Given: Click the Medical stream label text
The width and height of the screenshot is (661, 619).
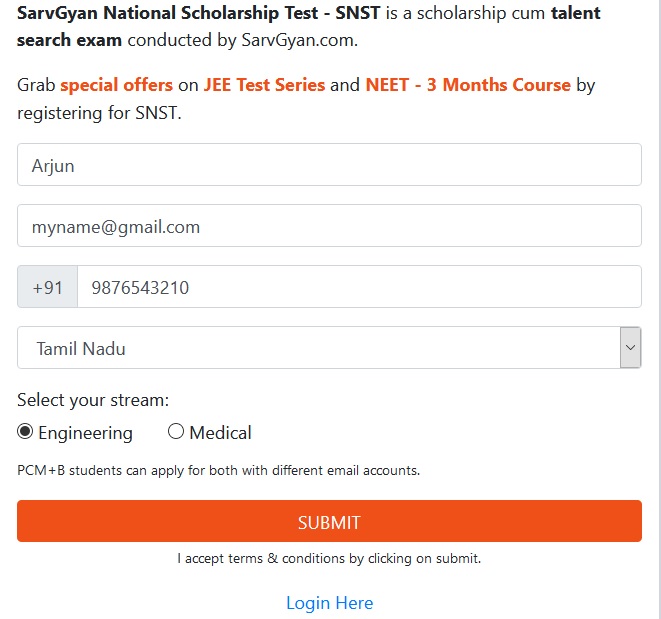Looking at the screenshot, I should 220,433.
